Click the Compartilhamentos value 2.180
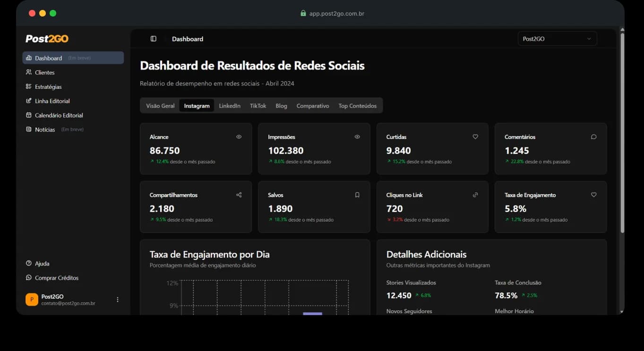 click(x=162, y=209)
